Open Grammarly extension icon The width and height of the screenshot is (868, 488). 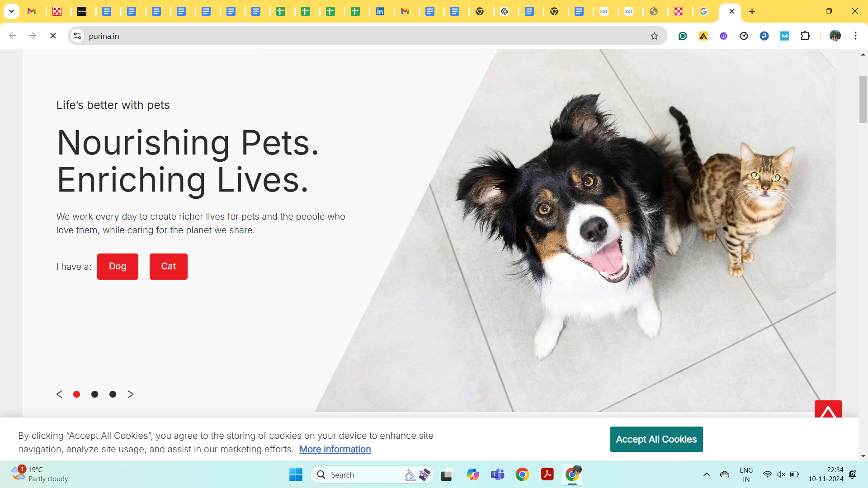(683, 36)
